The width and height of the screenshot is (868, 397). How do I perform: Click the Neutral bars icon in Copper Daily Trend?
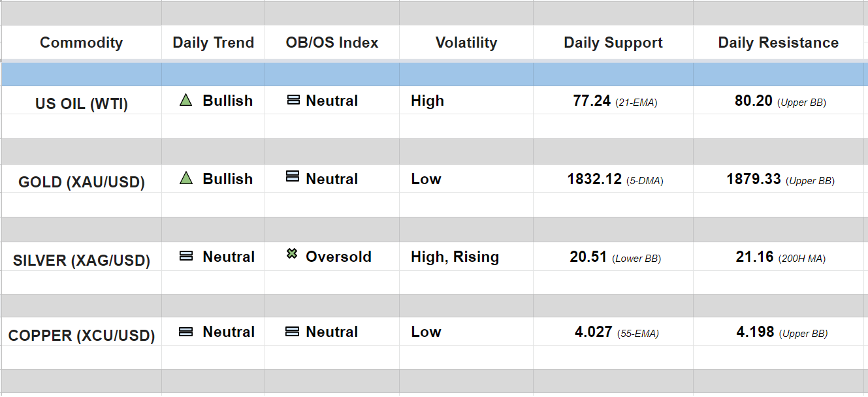(x=186, y=332)
